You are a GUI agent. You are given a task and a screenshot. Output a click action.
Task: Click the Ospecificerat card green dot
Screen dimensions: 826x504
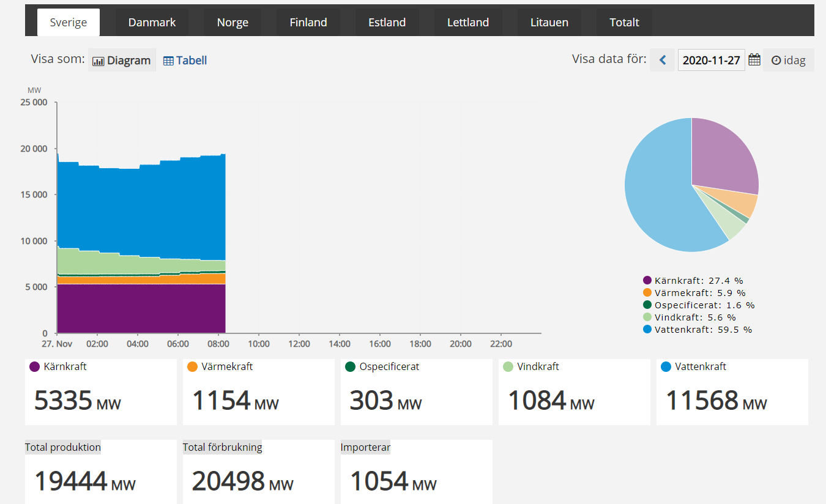tap(351, 366)
